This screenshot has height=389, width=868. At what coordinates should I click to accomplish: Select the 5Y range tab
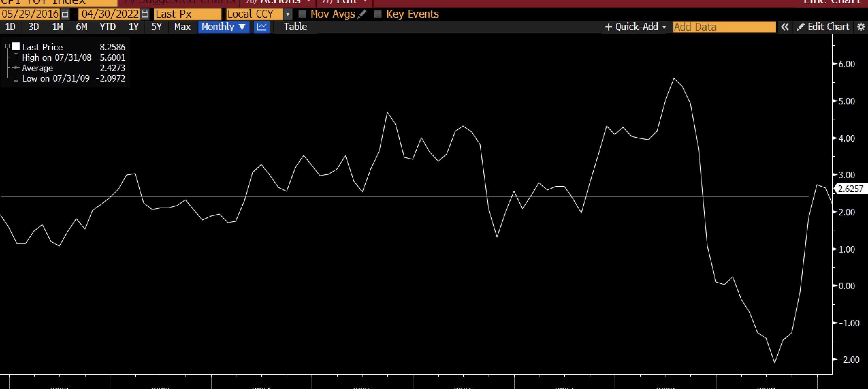point(156,27)
